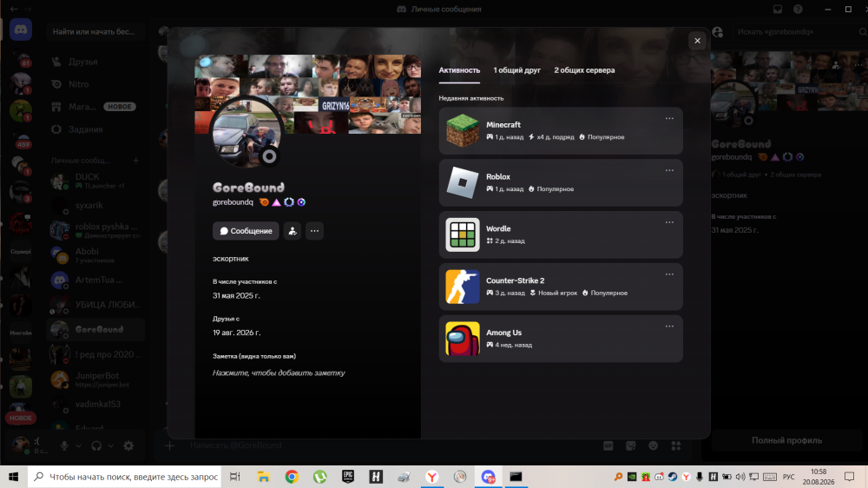
Task: Open the Windows Start menu
Action: (x=14, y=477)
